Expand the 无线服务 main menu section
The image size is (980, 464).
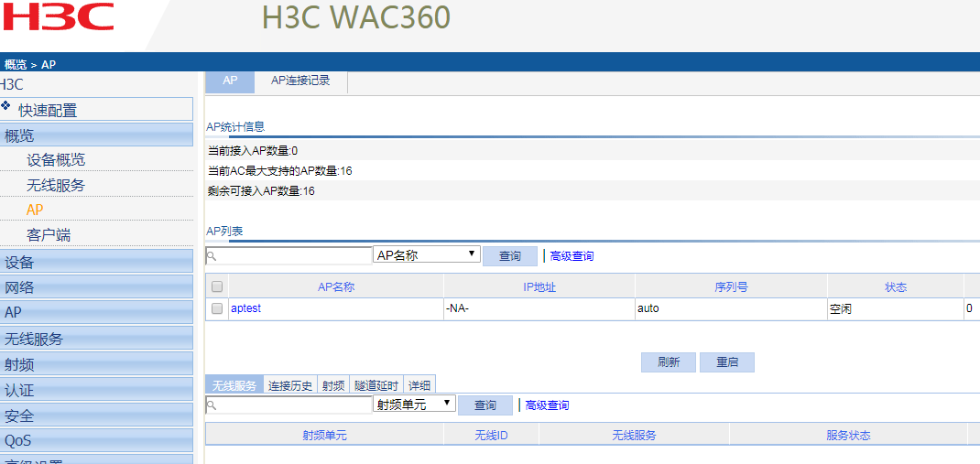tap(97, 339)
